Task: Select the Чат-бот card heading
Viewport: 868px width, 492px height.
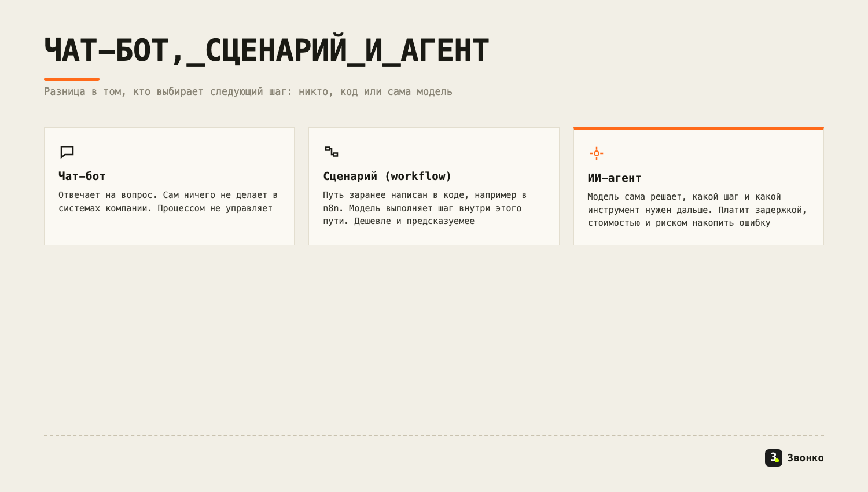Action: [82, 176]
